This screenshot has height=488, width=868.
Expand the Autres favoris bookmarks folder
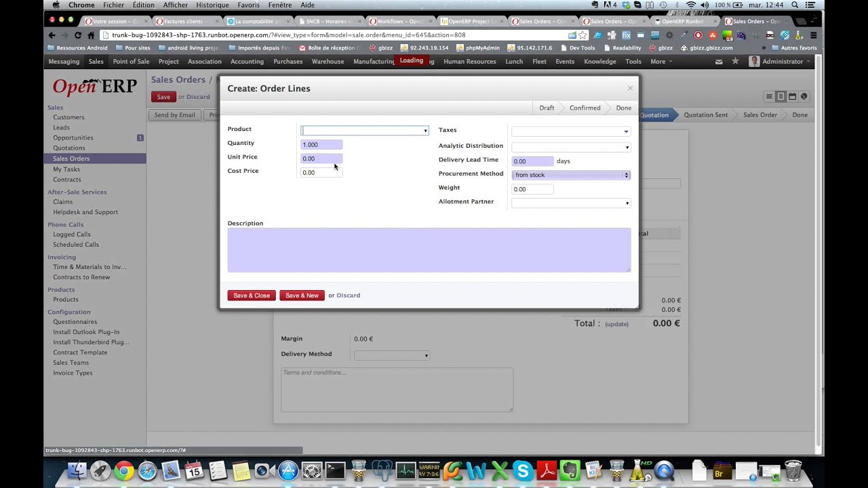pos(793,48)
